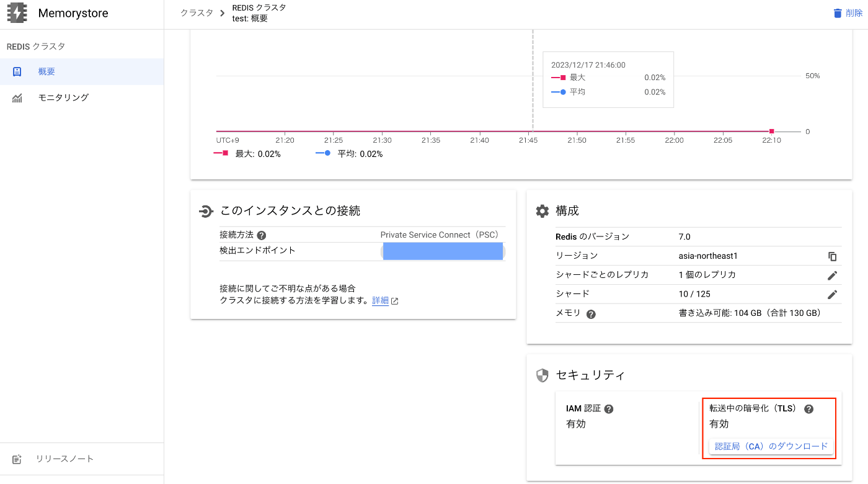Click the UTC+9 timezone label
The image size is (868, 484).
(228, 140)
